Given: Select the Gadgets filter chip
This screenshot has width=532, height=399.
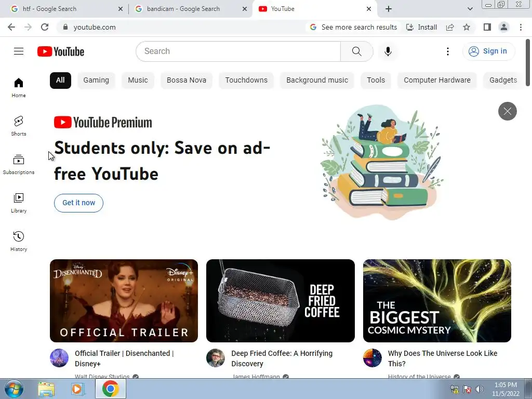Looking at the screenshot, I should [x=503, y=81].
